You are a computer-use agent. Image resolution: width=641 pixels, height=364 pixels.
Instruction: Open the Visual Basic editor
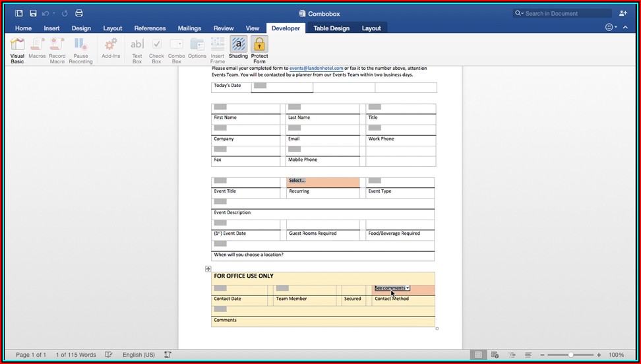point(17,48)
